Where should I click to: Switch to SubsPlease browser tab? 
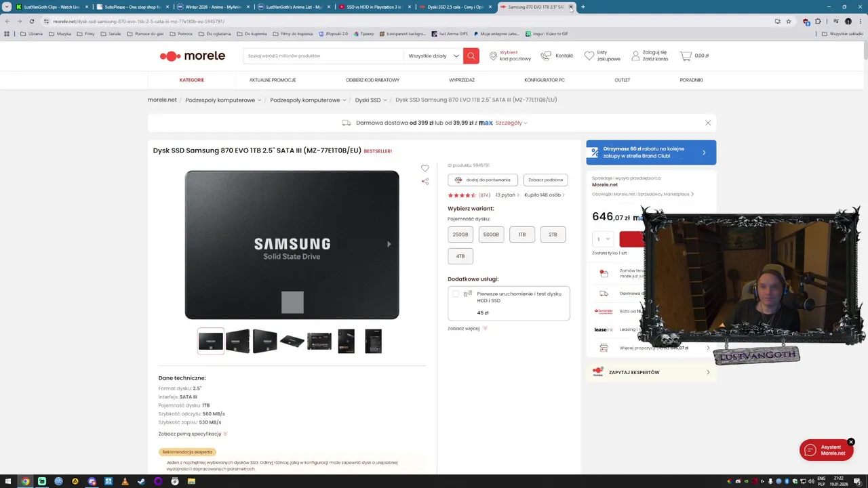click(x=132, y=7)
